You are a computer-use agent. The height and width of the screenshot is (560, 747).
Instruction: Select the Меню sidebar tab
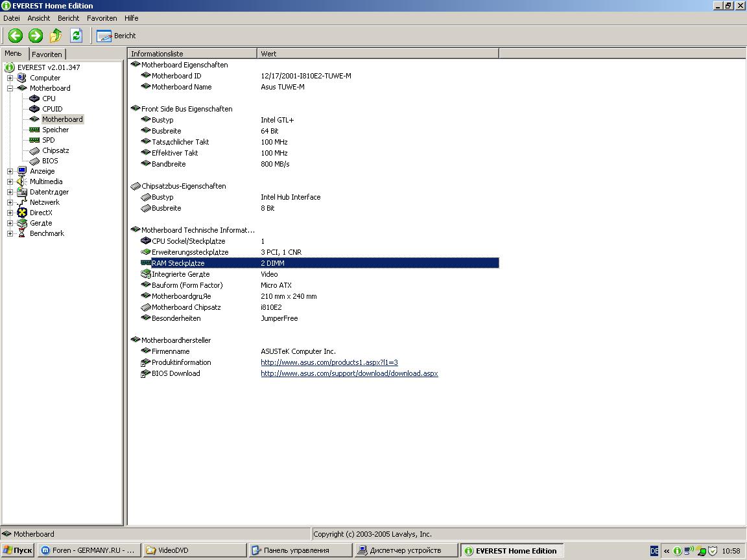click(x=14, y=53)
